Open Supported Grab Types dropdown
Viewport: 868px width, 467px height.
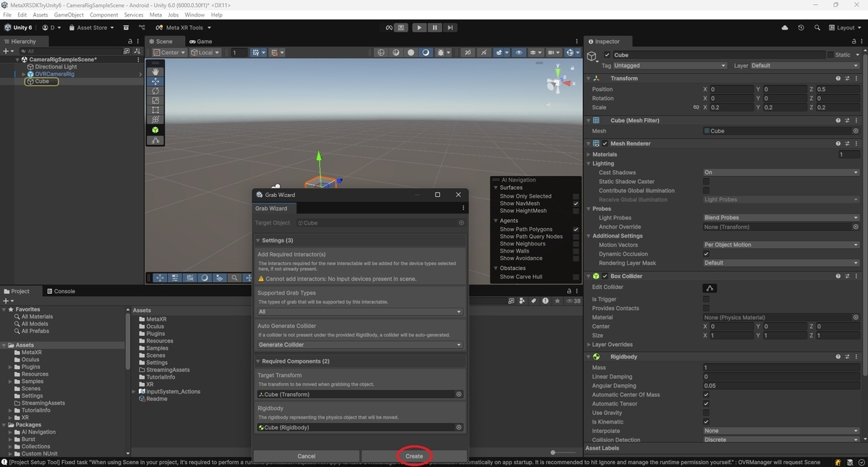(359, 312)
